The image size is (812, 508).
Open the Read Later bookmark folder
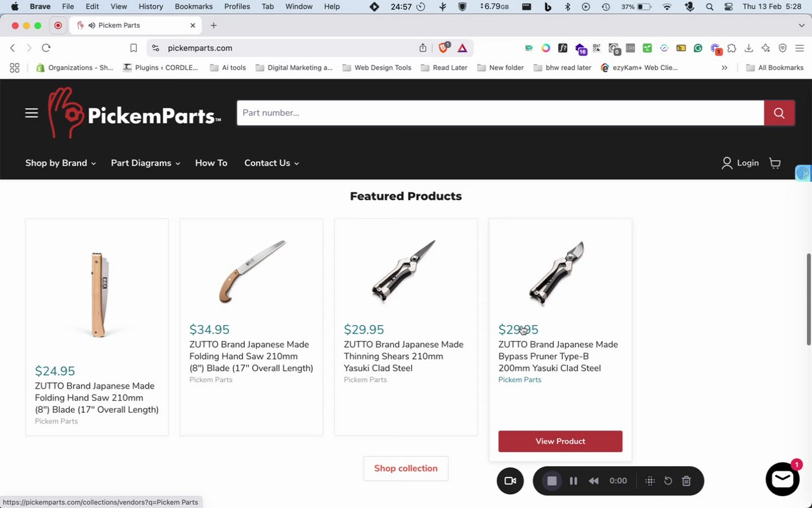pyautogui.click(x=444, y=67)
